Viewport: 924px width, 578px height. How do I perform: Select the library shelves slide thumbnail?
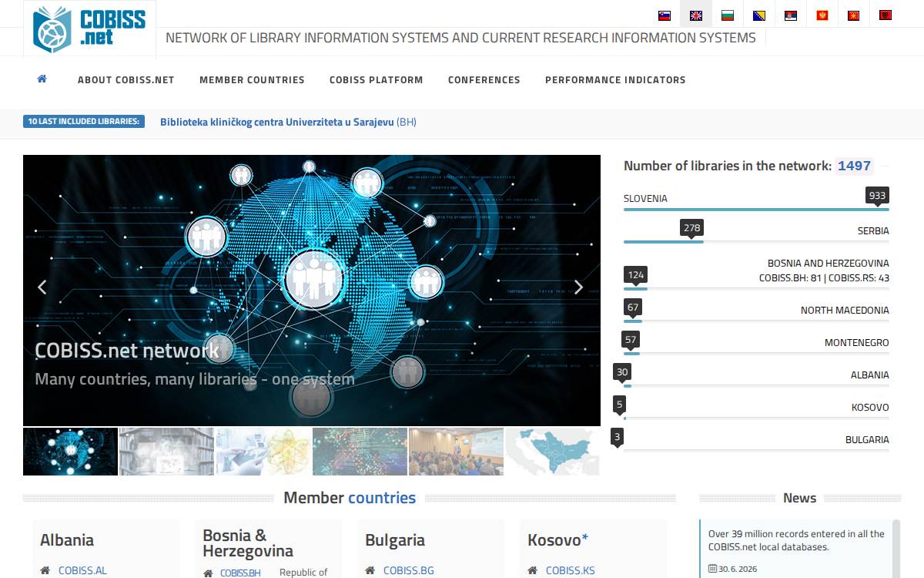click(167, 452)
